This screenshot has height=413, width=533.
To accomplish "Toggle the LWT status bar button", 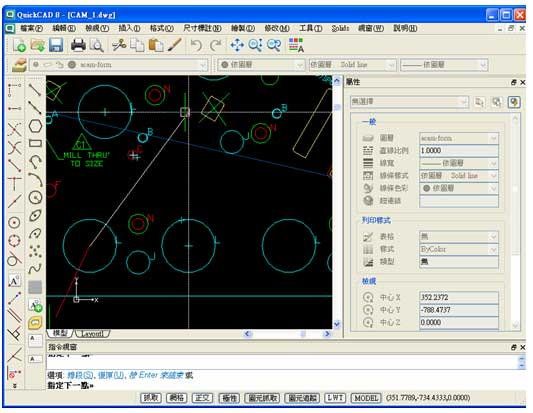I will click(x=335, y=398).
